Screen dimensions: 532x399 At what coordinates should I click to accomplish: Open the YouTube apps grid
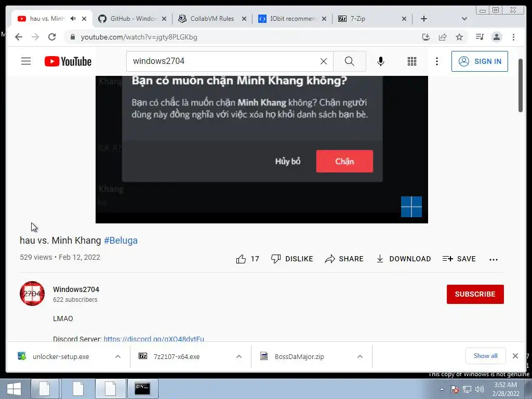pyautogui.click(x=412, y=61)
